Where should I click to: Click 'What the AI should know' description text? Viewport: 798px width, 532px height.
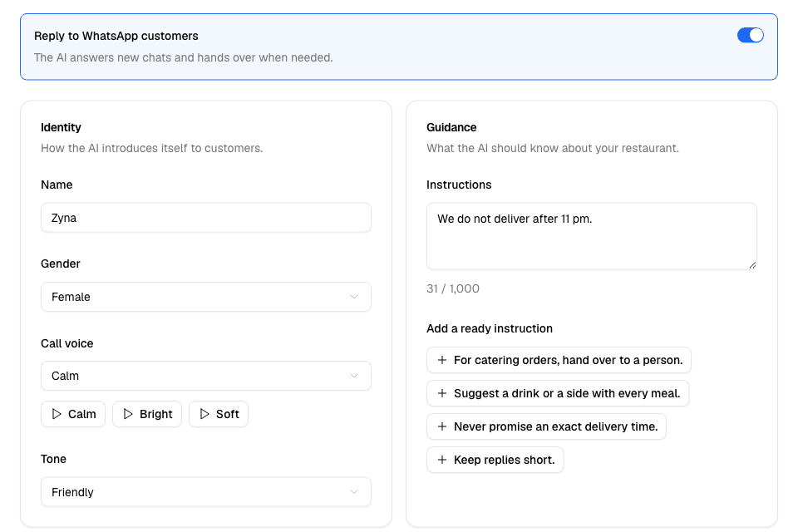[x=553, y=148]
